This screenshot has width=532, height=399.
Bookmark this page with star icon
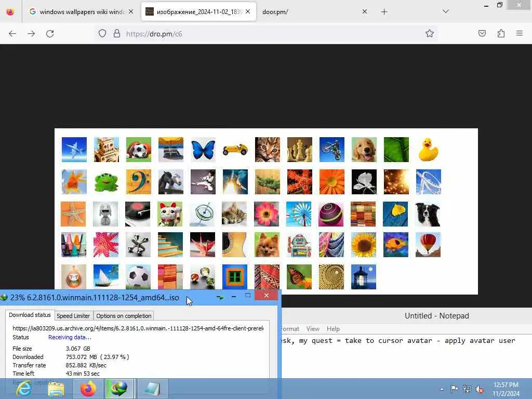pos(430,33)
